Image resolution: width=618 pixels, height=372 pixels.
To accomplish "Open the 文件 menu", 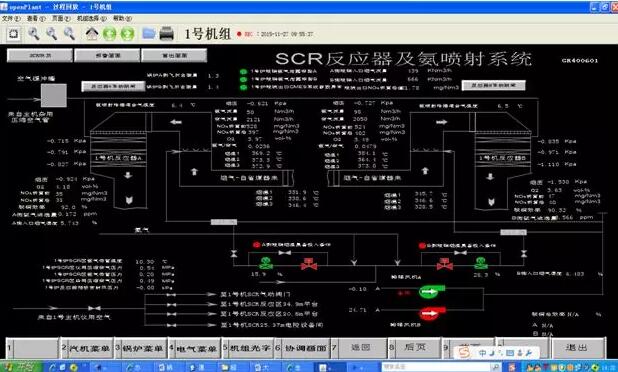I will tap(11, 19).
